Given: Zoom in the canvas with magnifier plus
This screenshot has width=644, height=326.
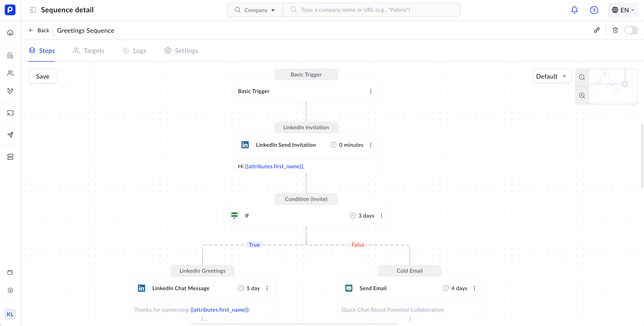Looking at the screenshot, I should point(582,95).
